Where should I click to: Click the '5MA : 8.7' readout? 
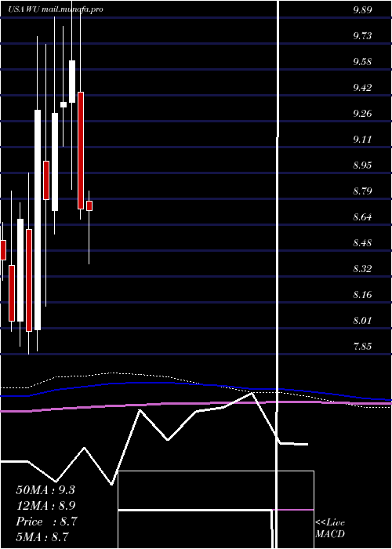[x=42, y=536]
